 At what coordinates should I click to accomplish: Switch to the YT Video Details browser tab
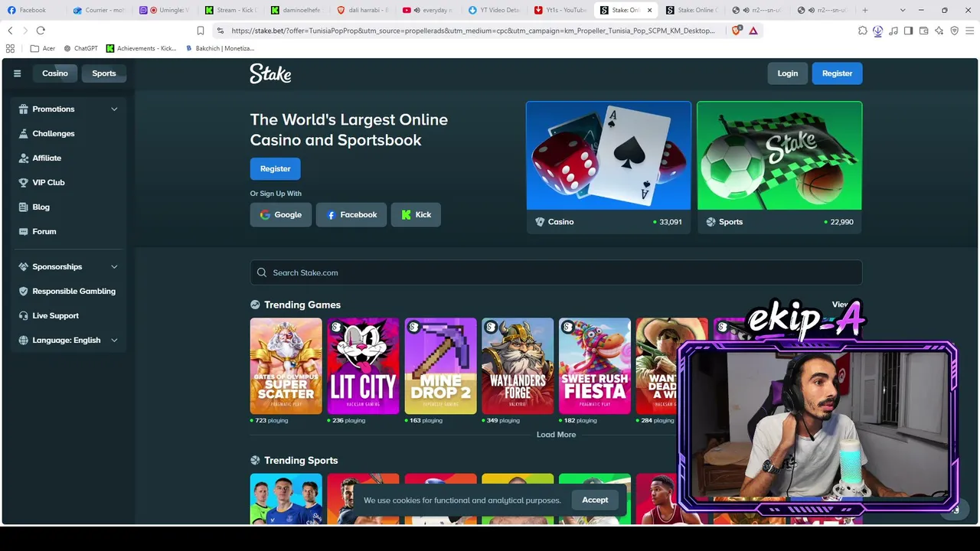pos(494,10)
